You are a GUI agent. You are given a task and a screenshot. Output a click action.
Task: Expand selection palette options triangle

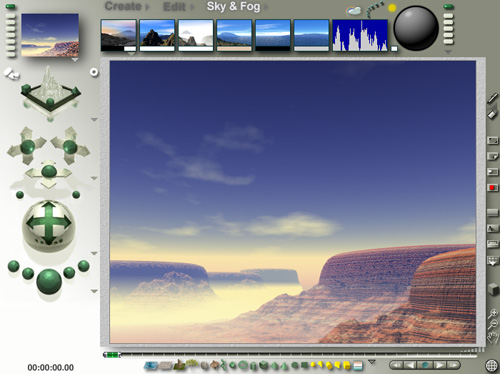coord(372,361)
